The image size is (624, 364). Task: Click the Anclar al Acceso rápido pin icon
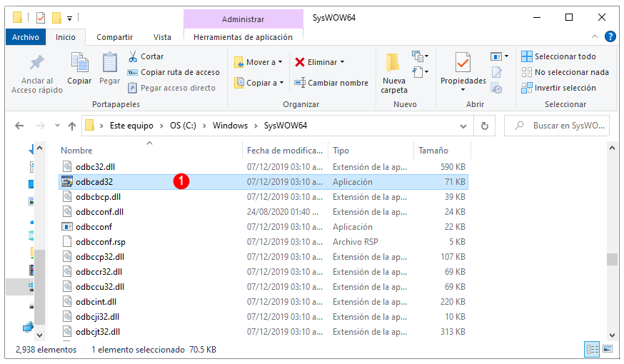pos(36,63)
